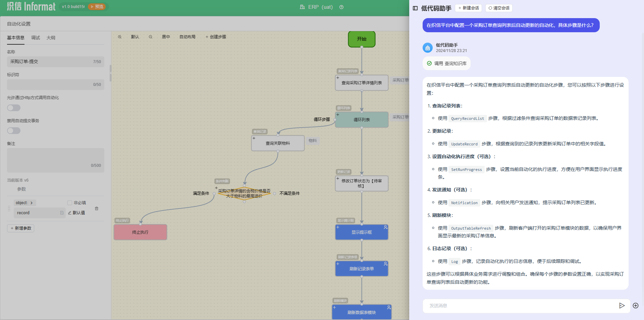This screenshot has height=320, width=644.
Task: Expand the 调用 查询知识库 call details
Action: (446, 63)
